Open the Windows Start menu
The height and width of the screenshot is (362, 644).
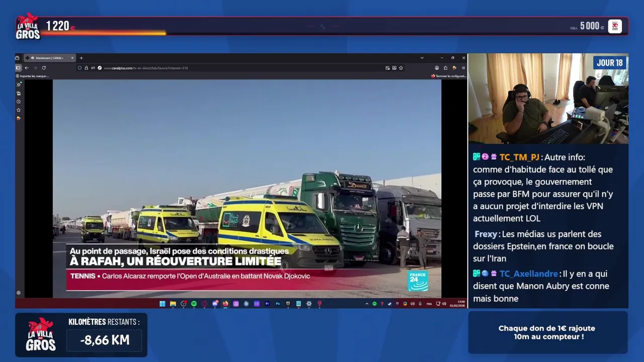click(x=163, y=304)
